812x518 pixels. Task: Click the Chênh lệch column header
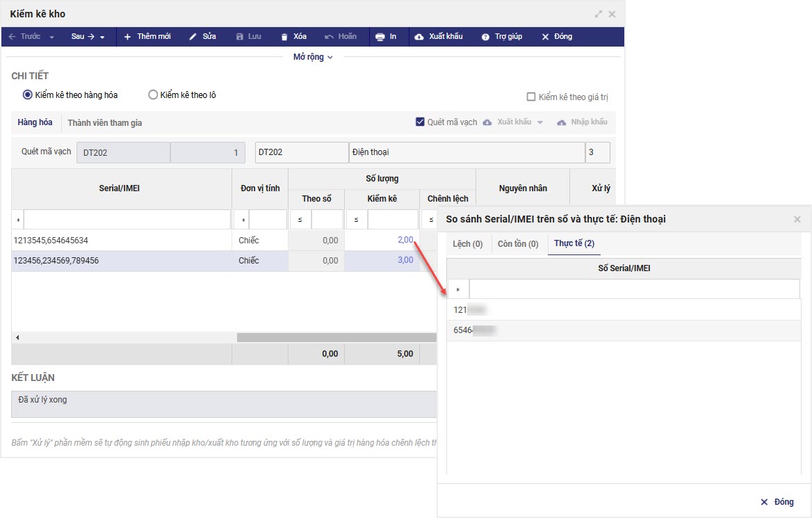448,198
